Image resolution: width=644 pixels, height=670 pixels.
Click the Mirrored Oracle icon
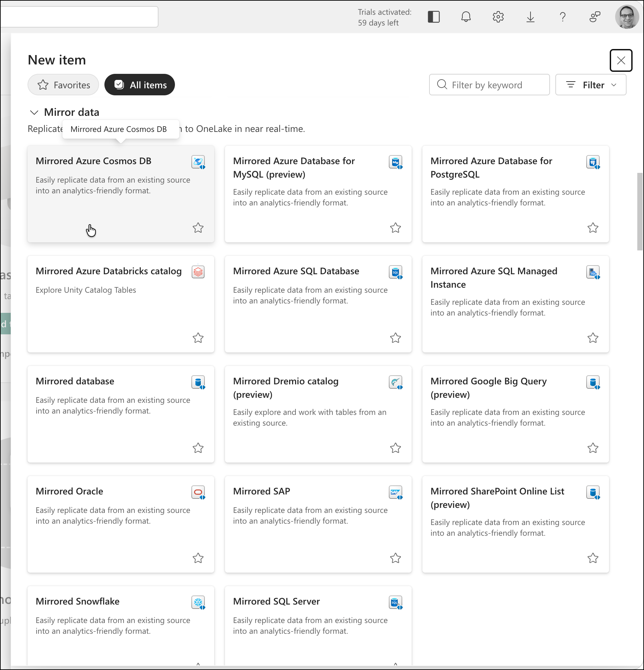[198, 492]
